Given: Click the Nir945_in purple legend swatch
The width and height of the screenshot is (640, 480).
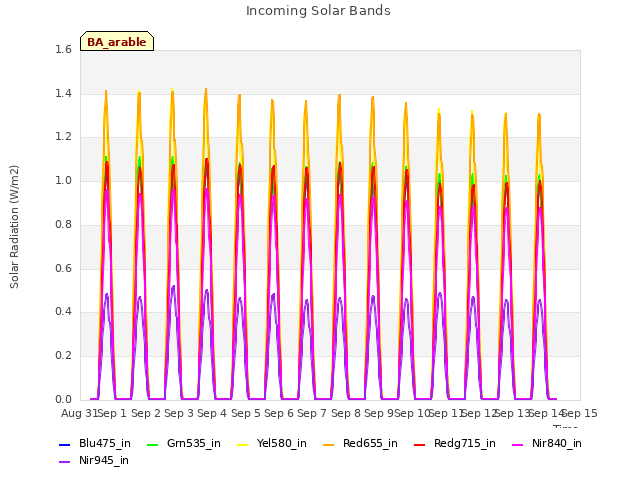Looking at the screenshot, I should coord(65,462).
